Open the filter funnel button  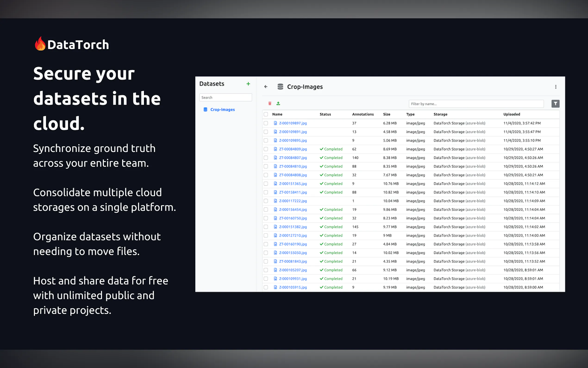[x=555, y=104]
